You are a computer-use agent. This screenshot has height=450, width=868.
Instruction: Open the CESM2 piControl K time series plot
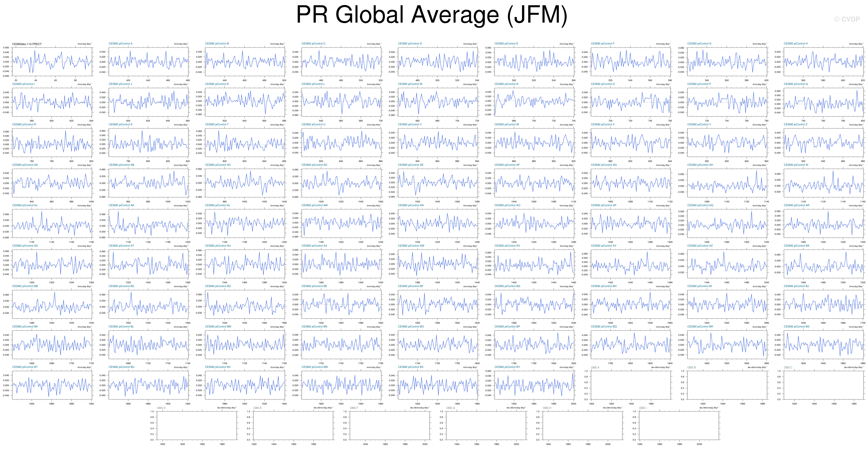[x=245, y=102]
